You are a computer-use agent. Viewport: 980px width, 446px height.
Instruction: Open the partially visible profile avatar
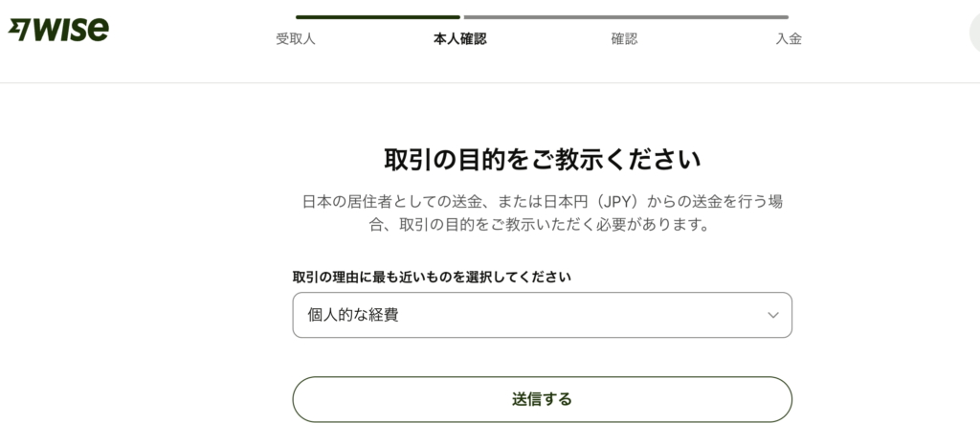pos(975,33)
